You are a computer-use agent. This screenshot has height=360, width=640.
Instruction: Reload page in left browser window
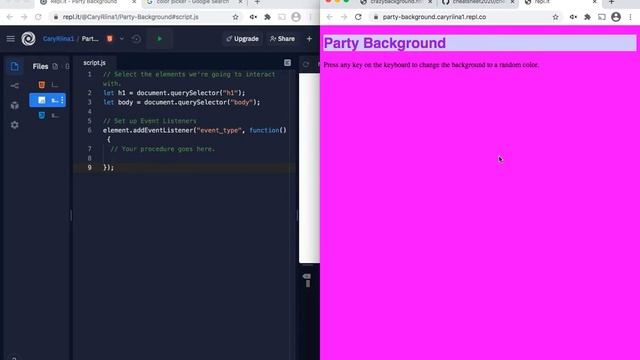tap(38, 17)
